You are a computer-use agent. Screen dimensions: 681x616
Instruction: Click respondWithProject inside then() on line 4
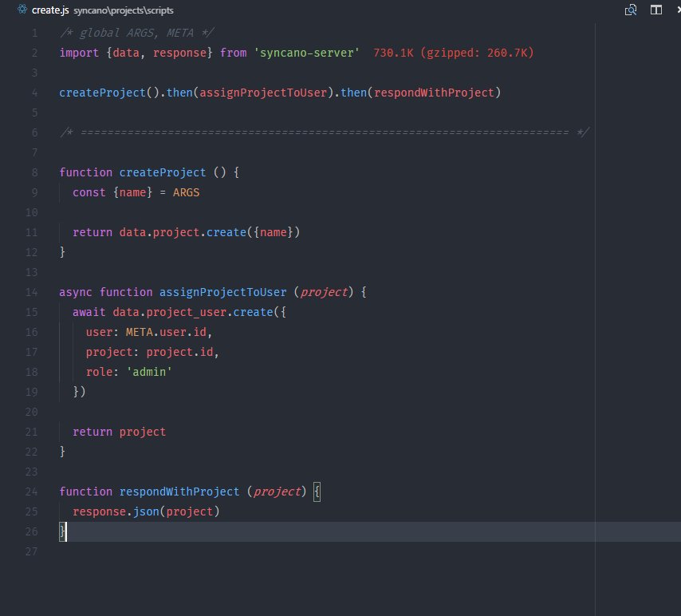[x=434, y=93]
